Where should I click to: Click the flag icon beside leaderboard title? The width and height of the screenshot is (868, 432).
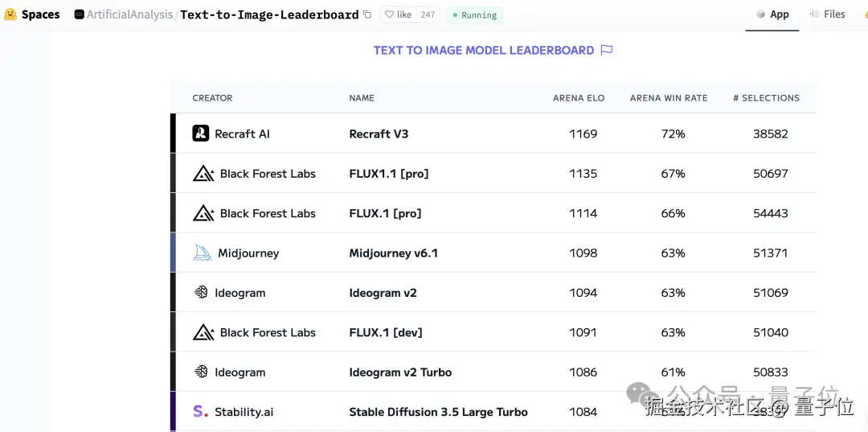tap(607, 51)
